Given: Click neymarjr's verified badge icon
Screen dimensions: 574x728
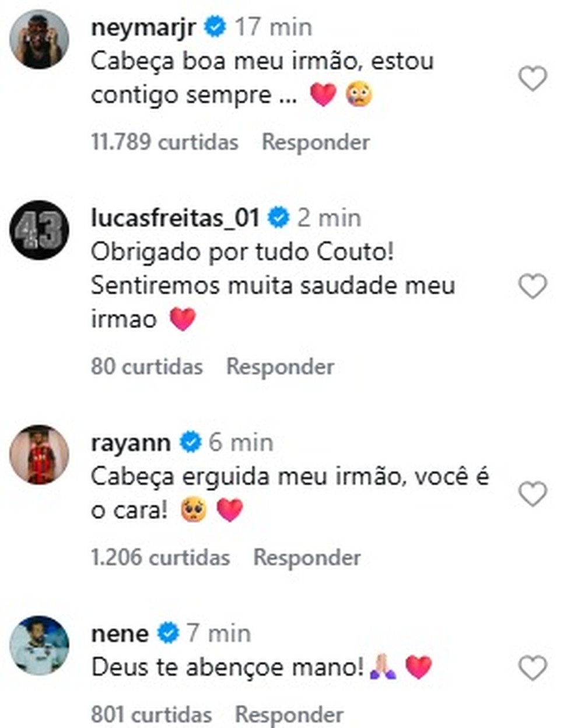Looking at the screenshot, I should [215, 27].
